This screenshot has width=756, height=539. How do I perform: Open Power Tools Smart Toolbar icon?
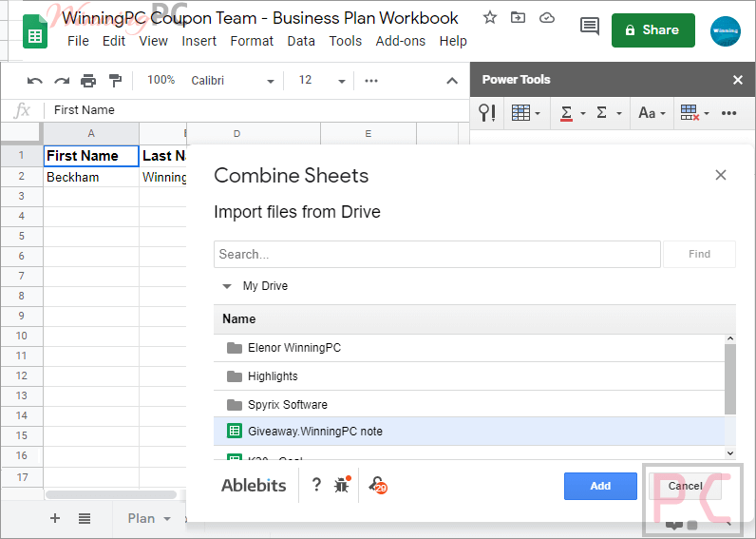[x=486, y=113]
